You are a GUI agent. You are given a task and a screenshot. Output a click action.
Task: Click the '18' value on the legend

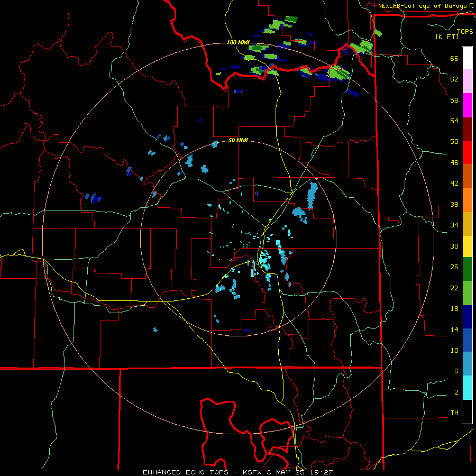454,309
